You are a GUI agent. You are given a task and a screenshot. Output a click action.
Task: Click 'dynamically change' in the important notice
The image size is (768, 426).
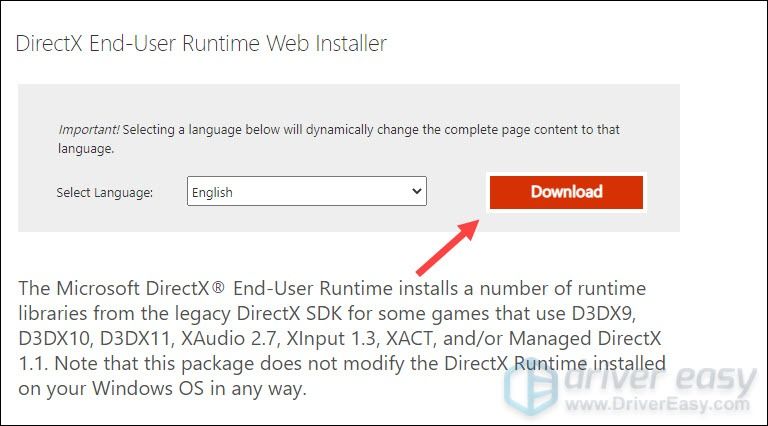point(362,130)
